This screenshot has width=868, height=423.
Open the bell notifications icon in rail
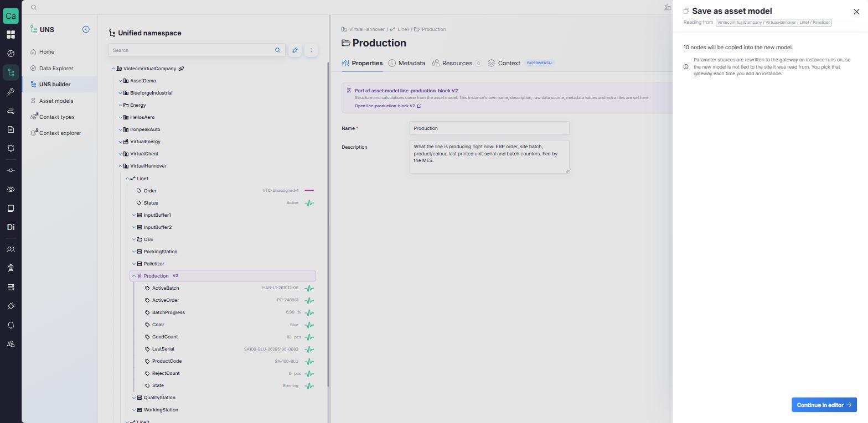(x=11, y=325)
